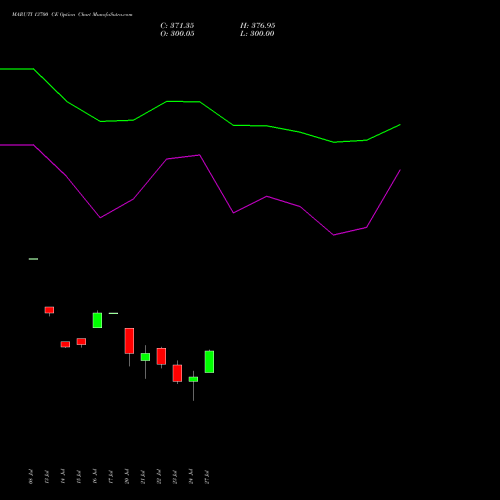Click the tall red candlestick for 20 Jul
This screenshot has height=500, width=500.
[x=129, y=341]
